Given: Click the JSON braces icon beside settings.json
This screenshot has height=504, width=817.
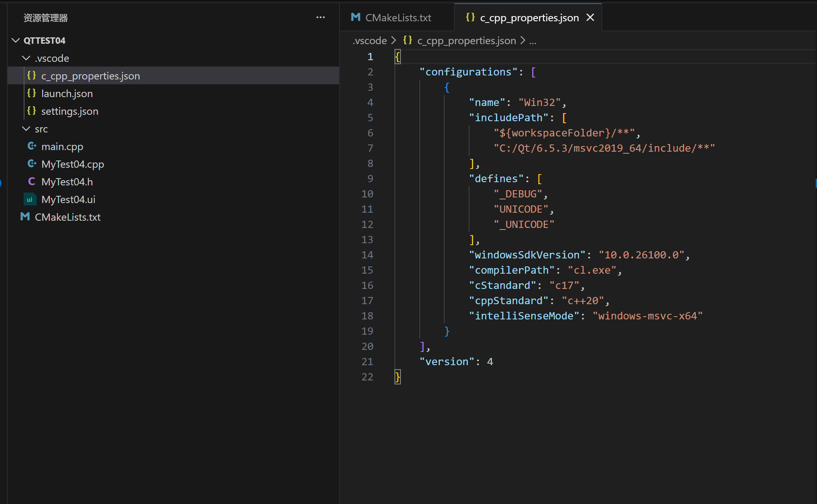Looking at the screenshot, I should tap(32, 111).
